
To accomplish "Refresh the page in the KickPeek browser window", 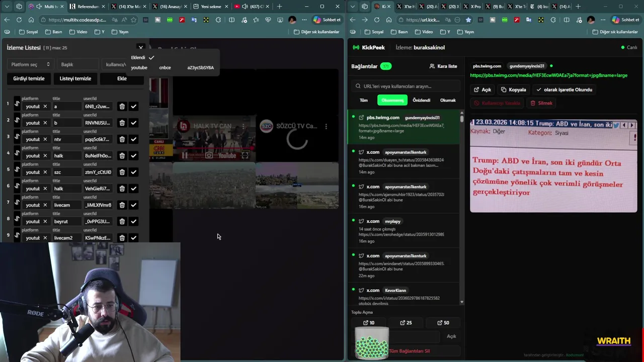I will [377, 20].
